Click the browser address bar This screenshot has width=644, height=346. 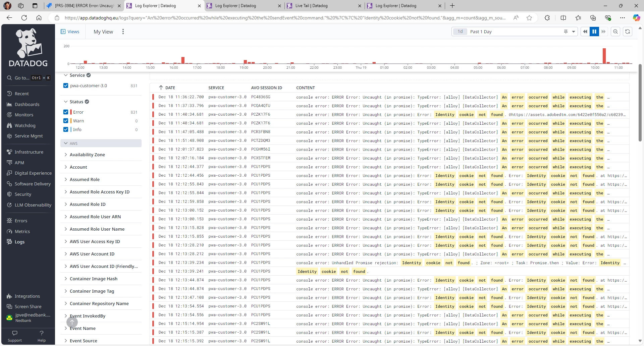[285, 18]
